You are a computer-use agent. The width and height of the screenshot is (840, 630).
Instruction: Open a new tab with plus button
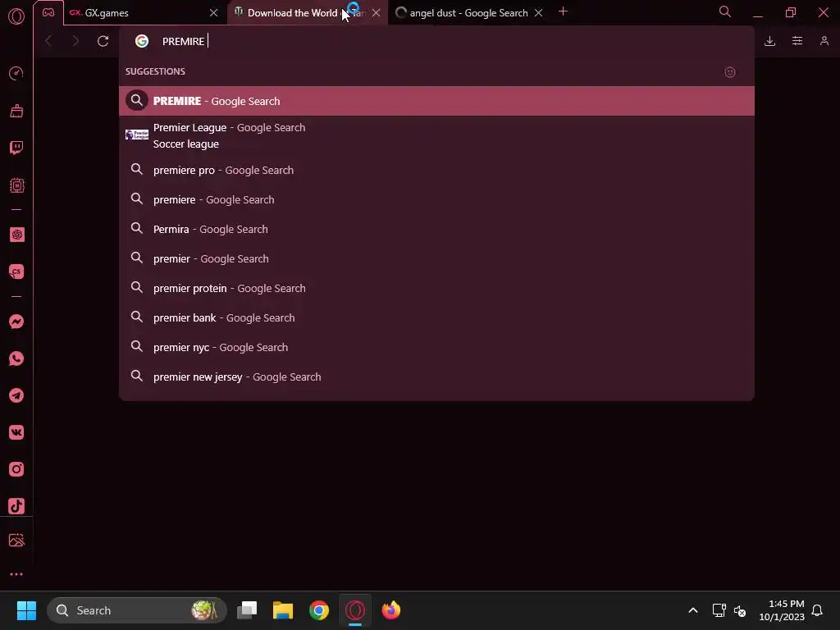coord(563,11)
